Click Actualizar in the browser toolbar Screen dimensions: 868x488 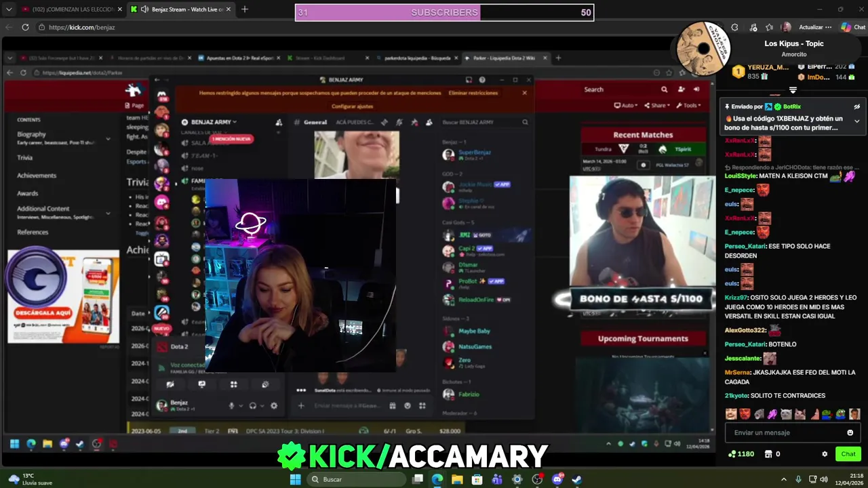pyautogui.click(x=815, y=27)
